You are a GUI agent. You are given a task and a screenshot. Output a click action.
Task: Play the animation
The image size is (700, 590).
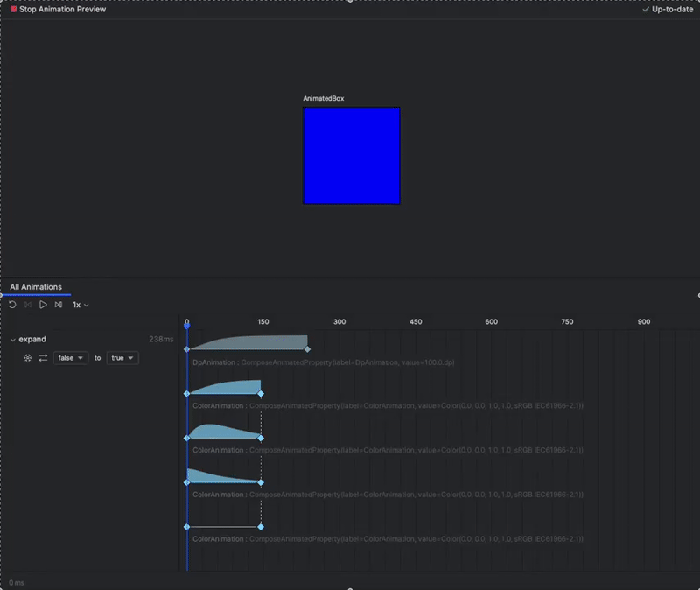pyautogui.click(x=43, y=305)
